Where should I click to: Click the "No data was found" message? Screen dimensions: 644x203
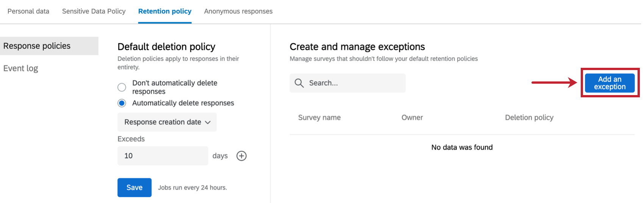click(462, 147)
